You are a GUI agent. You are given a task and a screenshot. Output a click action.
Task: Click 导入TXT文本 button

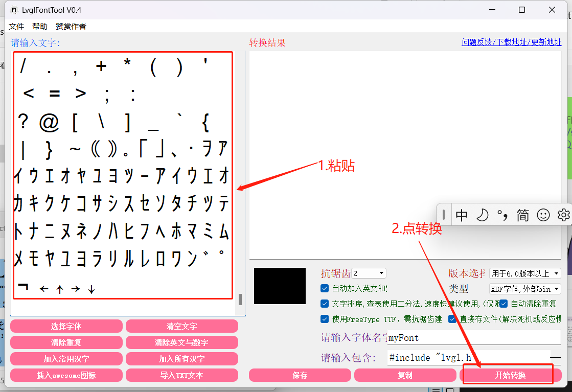[x=181, y=375]
